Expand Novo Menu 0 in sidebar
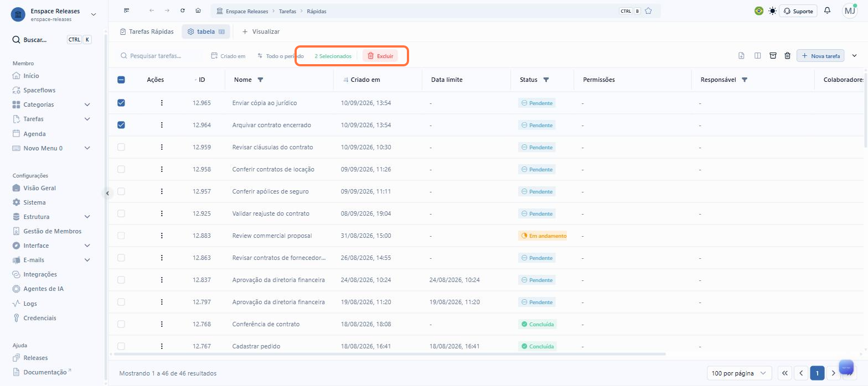The width and height of the screenshot is (868, 386). (x=87, y=148)
